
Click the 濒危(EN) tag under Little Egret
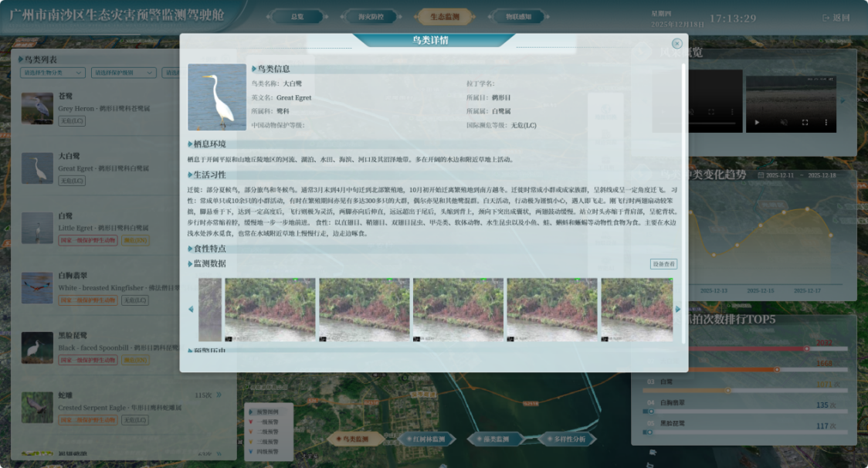(x=135, y=240)
